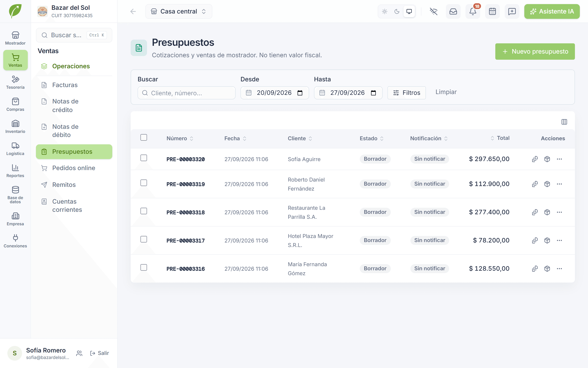Open more actions for PRE-00003316
This screenshot has width=588, height=368.
tap(559, 269)
